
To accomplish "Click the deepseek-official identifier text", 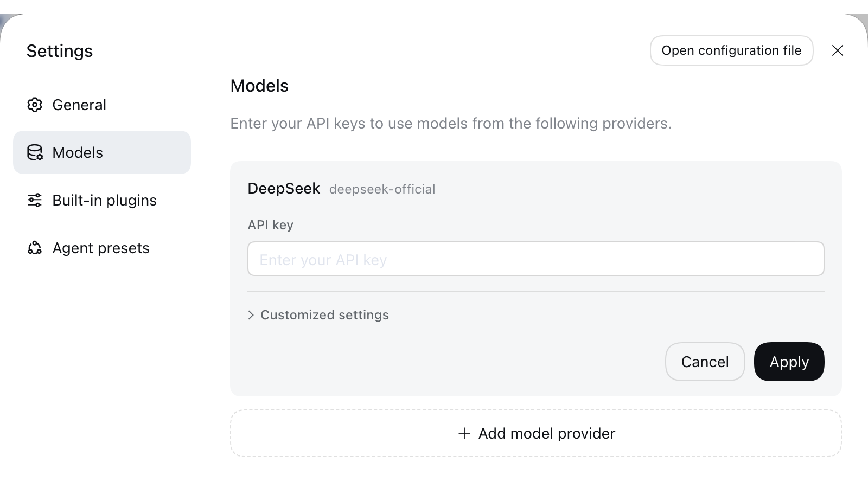I will (x=382, y=189).
